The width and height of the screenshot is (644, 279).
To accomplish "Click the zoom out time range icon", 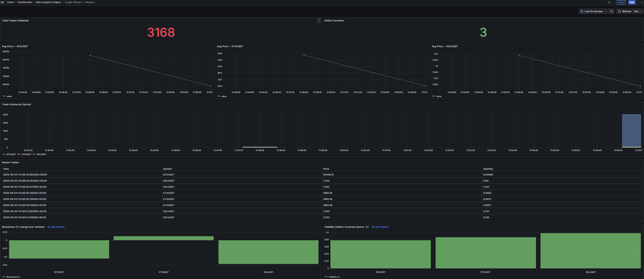I will [x=611, y=11].
